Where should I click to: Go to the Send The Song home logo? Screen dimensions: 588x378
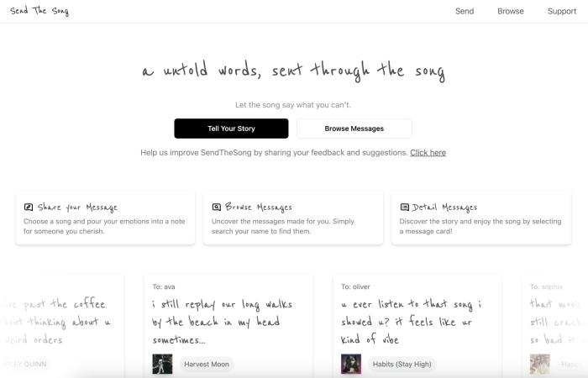pyautogui.click(x=39, y=11)
